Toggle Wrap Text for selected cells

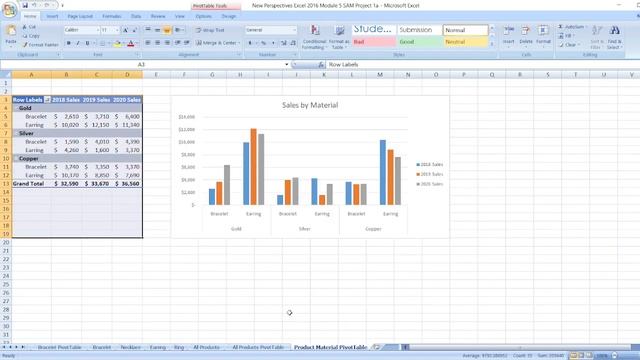[x=210, y=30]
